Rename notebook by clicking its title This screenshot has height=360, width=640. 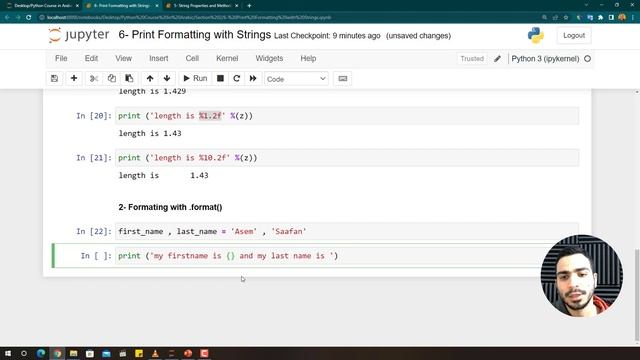(195, 35)
